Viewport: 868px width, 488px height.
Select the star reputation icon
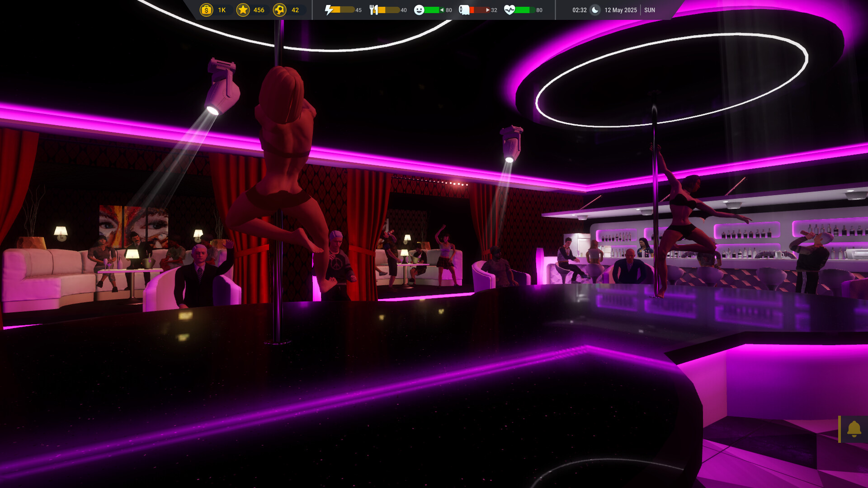[244, 9]
